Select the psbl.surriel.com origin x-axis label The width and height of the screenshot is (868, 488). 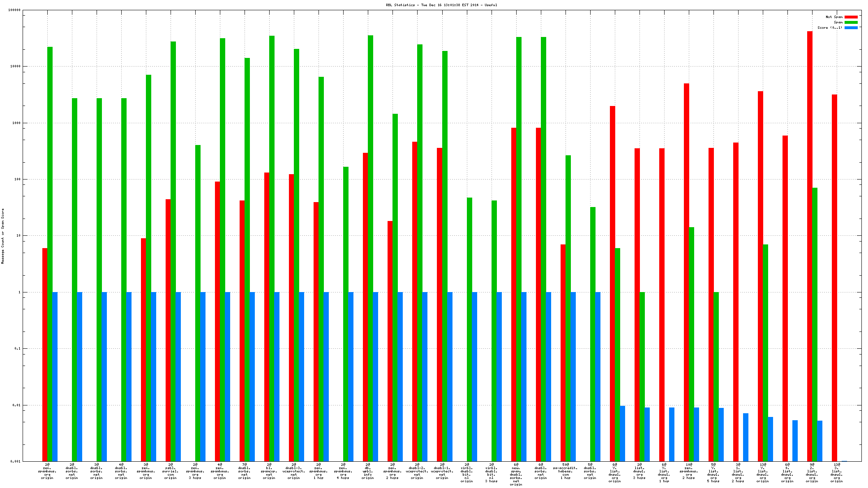[170, 471]
